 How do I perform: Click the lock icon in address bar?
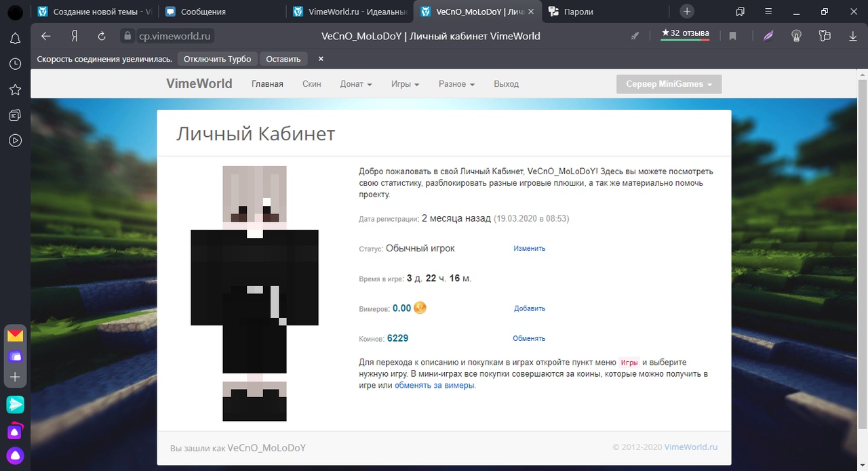click(x=127, y=36)
